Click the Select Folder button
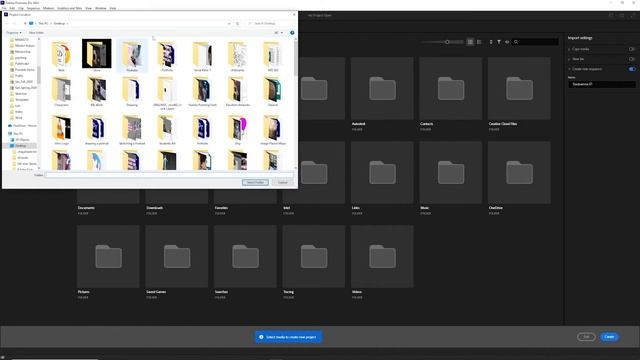Viewport: 640px width, 360px height. (x=255, y=182)
